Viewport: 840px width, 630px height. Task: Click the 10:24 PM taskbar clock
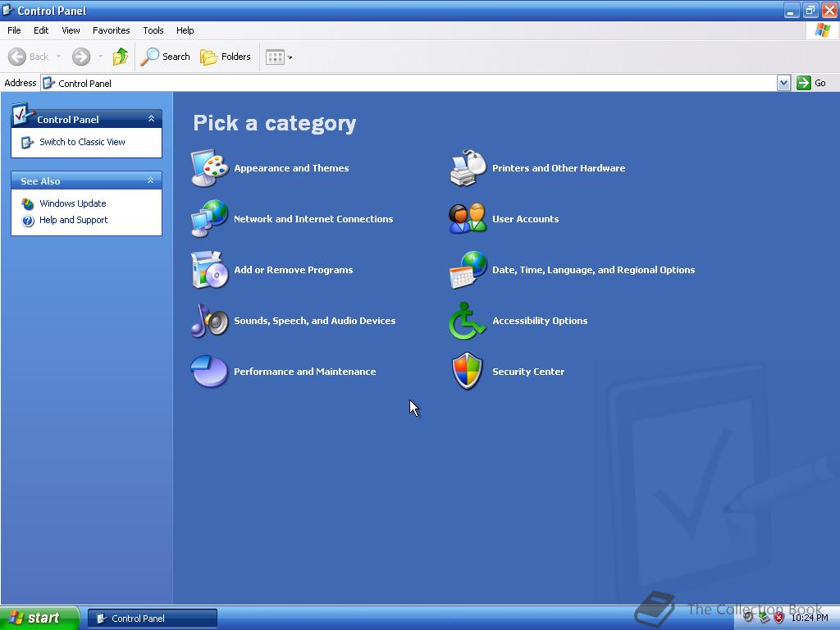pos(810,618)
